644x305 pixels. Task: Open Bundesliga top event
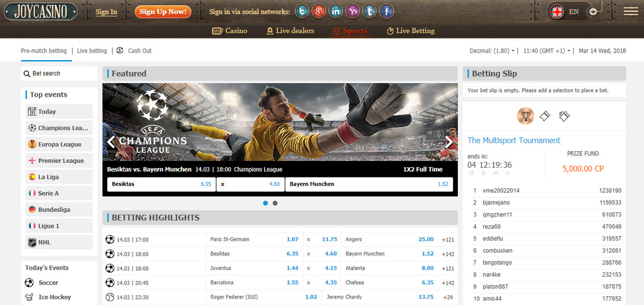click(x=59, y=210)
